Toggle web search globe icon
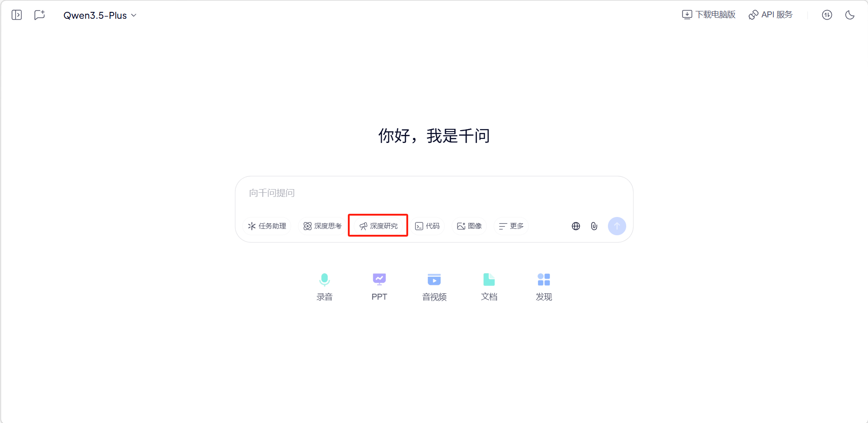 pyautogui.click(x=576, y=226)
